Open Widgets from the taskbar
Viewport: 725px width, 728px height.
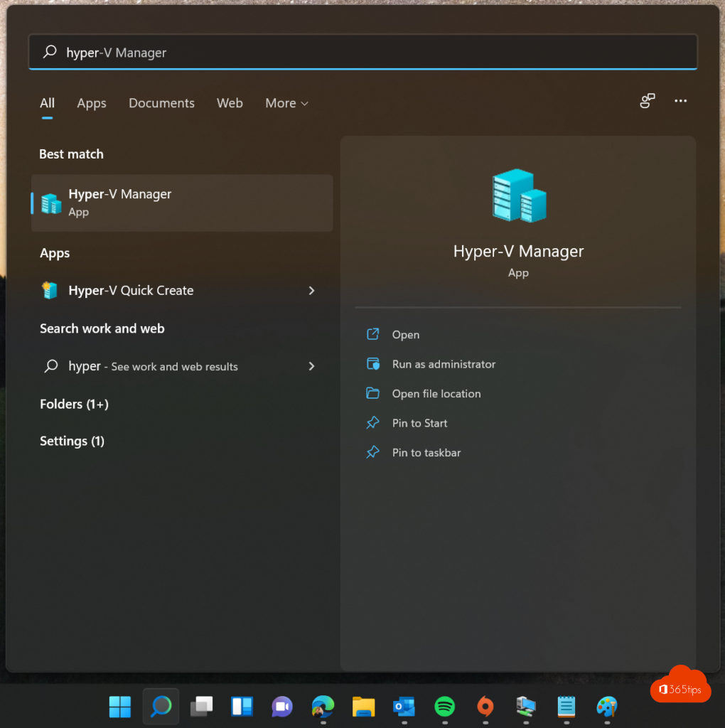pos(242,706)
